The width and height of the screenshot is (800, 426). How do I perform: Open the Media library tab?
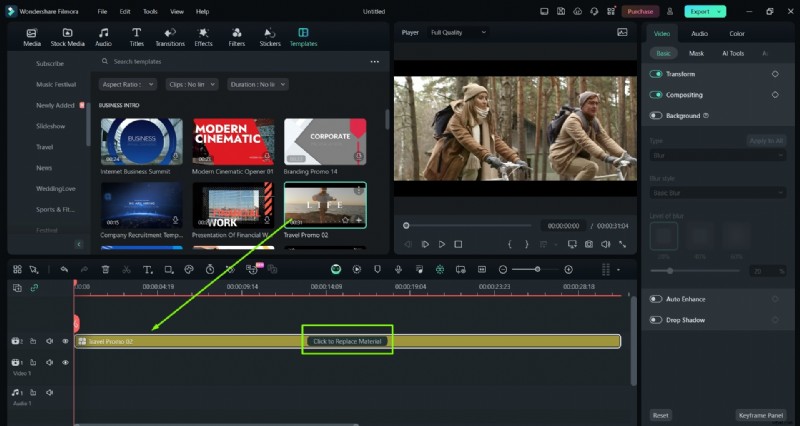[32, 37]
